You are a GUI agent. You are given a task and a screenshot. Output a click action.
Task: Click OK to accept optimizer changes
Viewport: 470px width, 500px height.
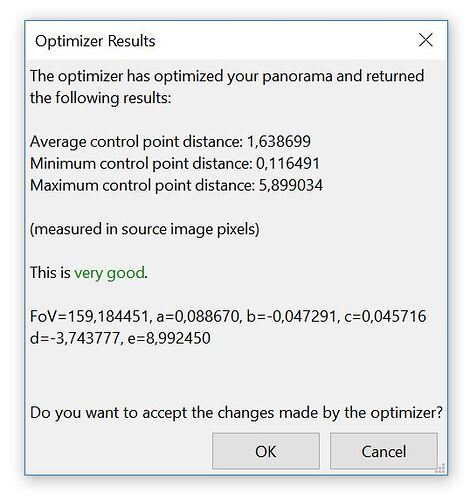coord(266,451)
